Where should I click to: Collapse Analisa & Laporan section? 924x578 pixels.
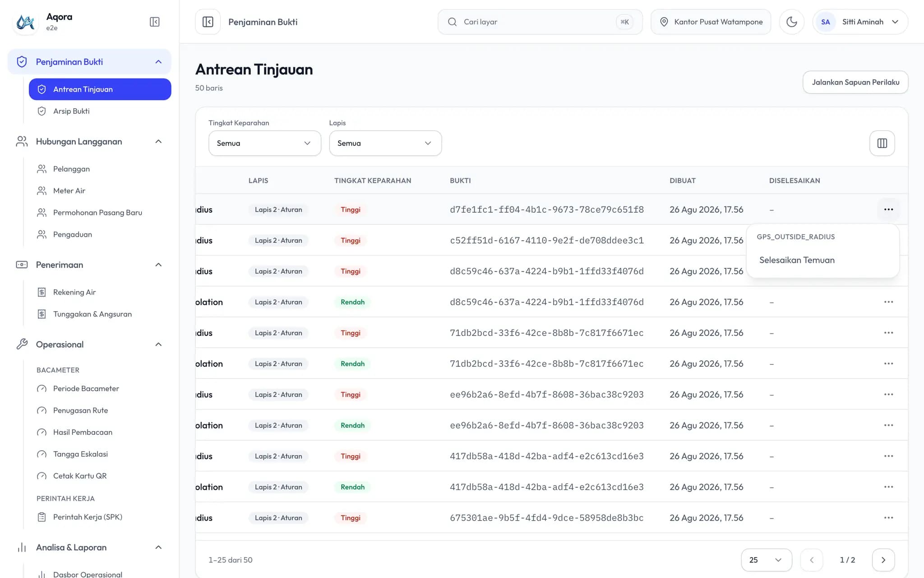(158, 547)
